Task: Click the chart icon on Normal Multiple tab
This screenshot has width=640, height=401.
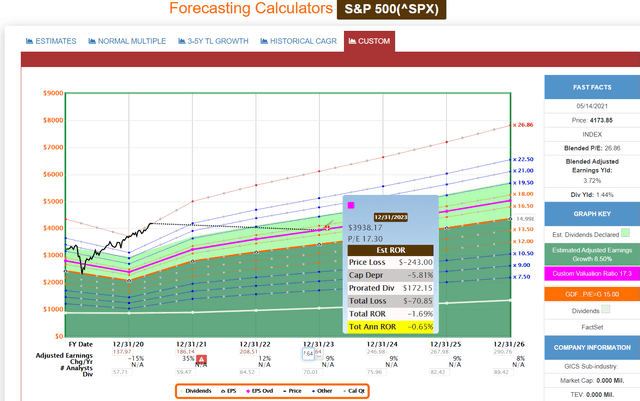Action: 93,41
